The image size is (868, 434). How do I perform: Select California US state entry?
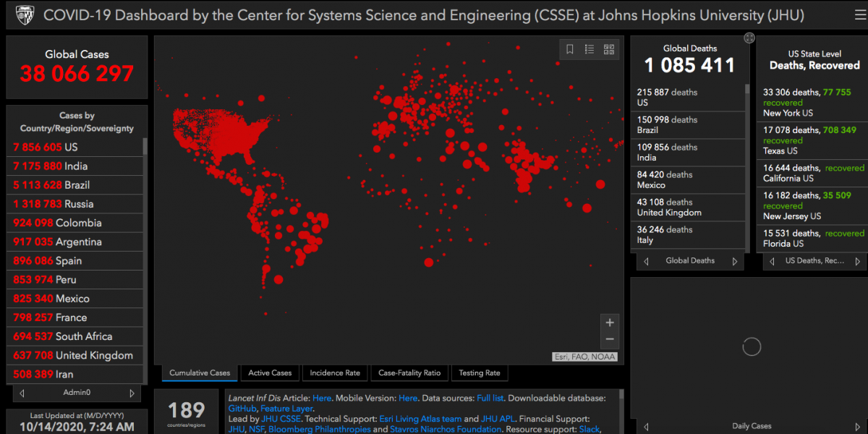coord(813,173)
